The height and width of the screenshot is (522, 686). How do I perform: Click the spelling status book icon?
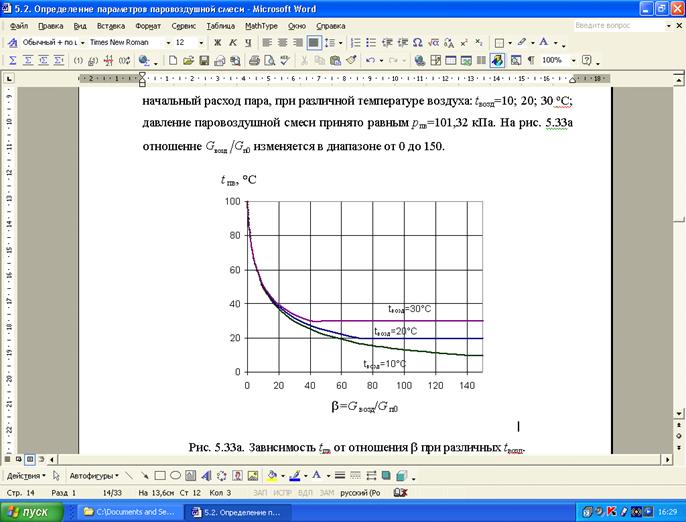pyautogui.click(x=400, y=493)
